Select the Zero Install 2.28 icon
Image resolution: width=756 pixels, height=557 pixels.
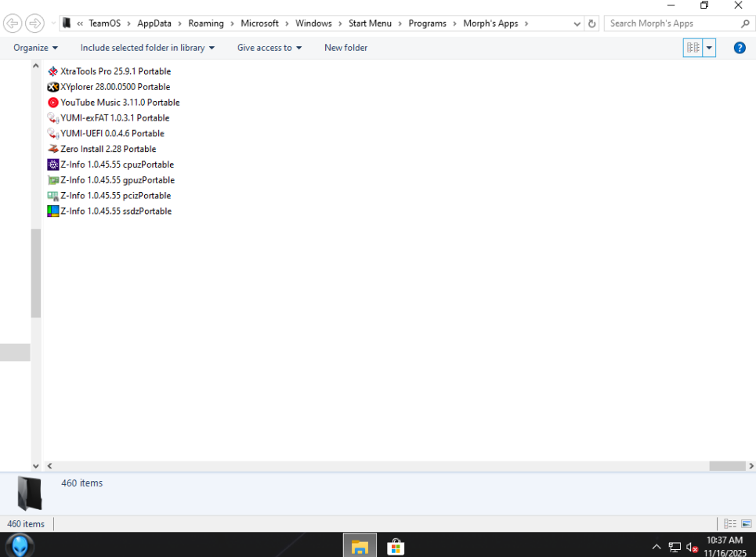tap(53, 149)
